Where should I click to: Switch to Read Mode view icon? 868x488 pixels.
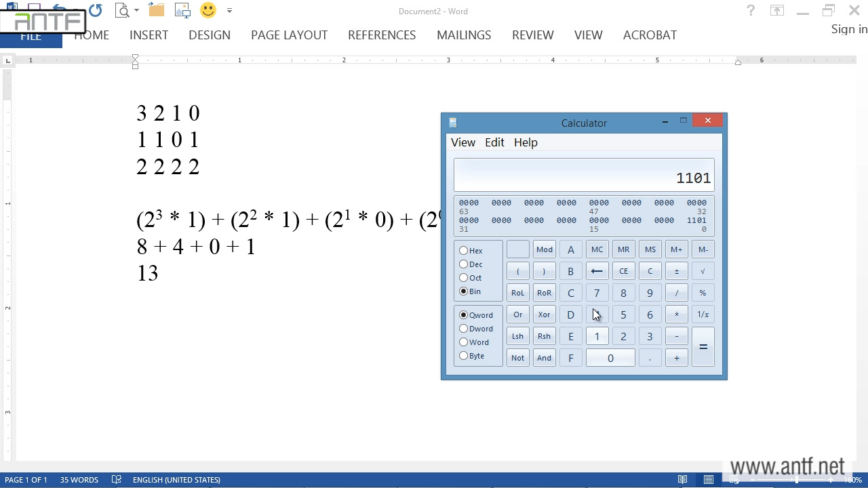pos(683,480)
